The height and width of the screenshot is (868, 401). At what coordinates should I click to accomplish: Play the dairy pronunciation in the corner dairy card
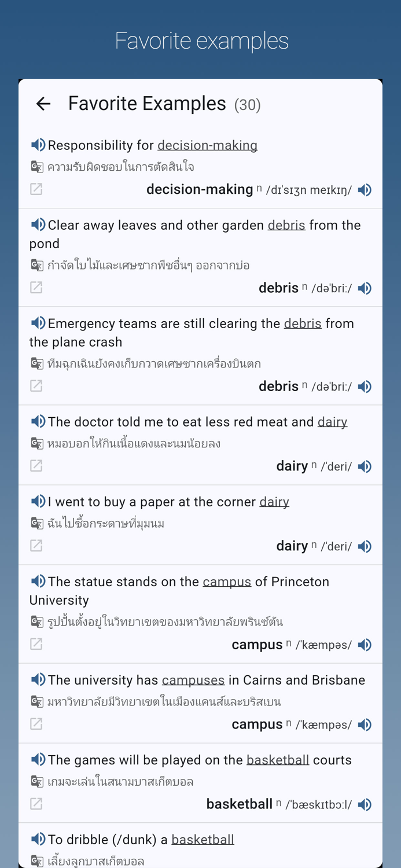point(365,546)
